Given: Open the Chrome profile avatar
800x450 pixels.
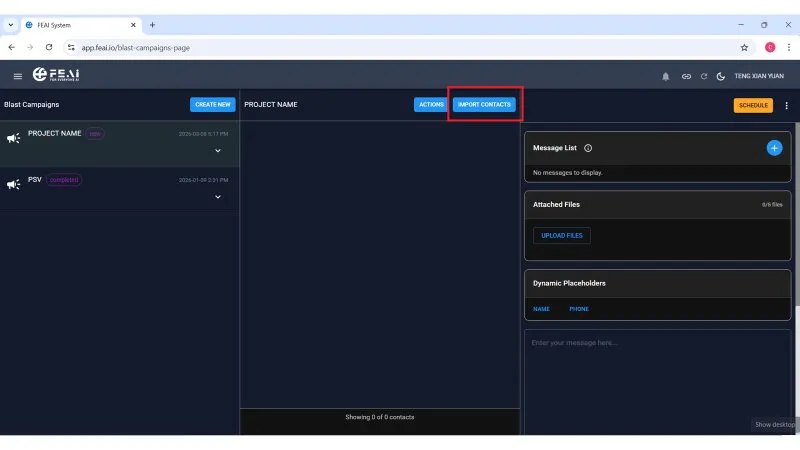Looking at the screenshot, I should [770, 47].
